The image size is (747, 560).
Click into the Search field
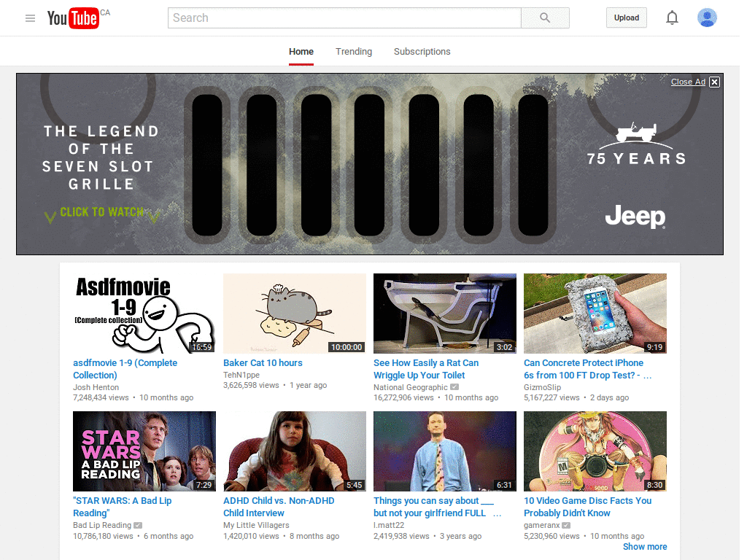click(x=344, y=18)
